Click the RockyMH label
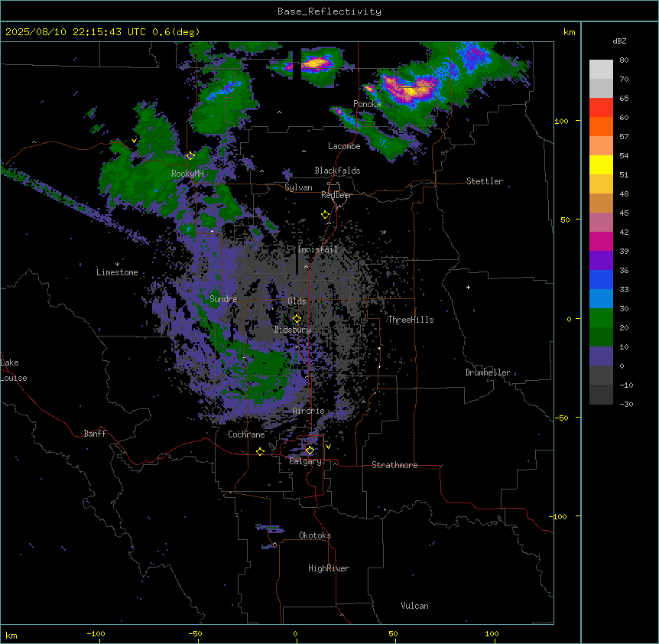659x644 pixels. [187, 174]
